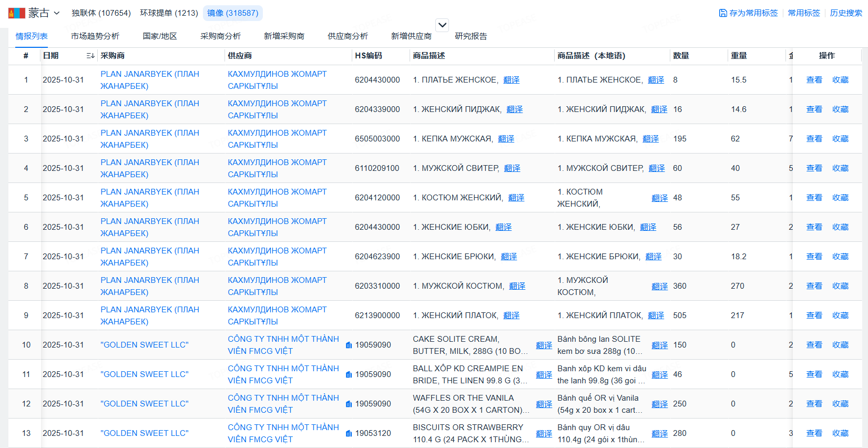Click 收藏 for row 5
The image size is (868, 448).
(840, 198)
